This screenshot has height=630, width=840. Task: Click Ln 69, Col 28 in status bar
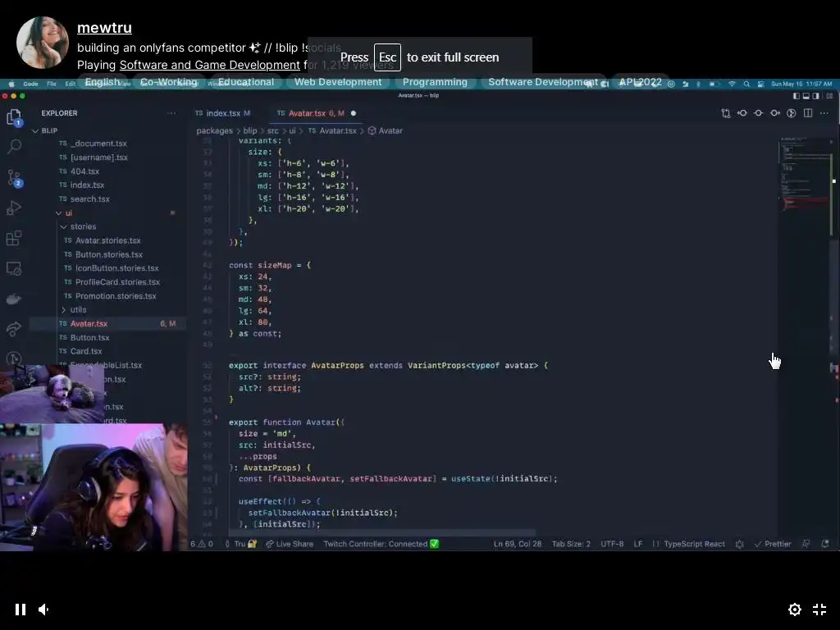tap(518, 544)
